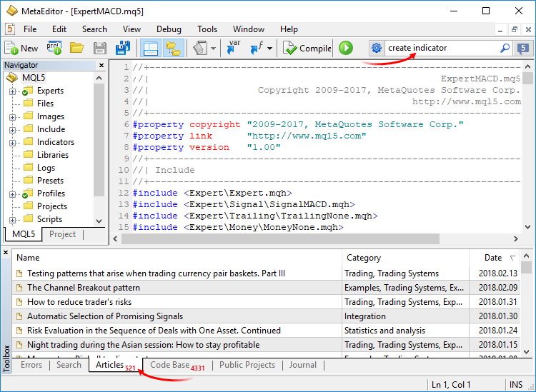Sort articles by Date column header
Image resolution: width=536 pixels, height=392 pixels.
495,258
